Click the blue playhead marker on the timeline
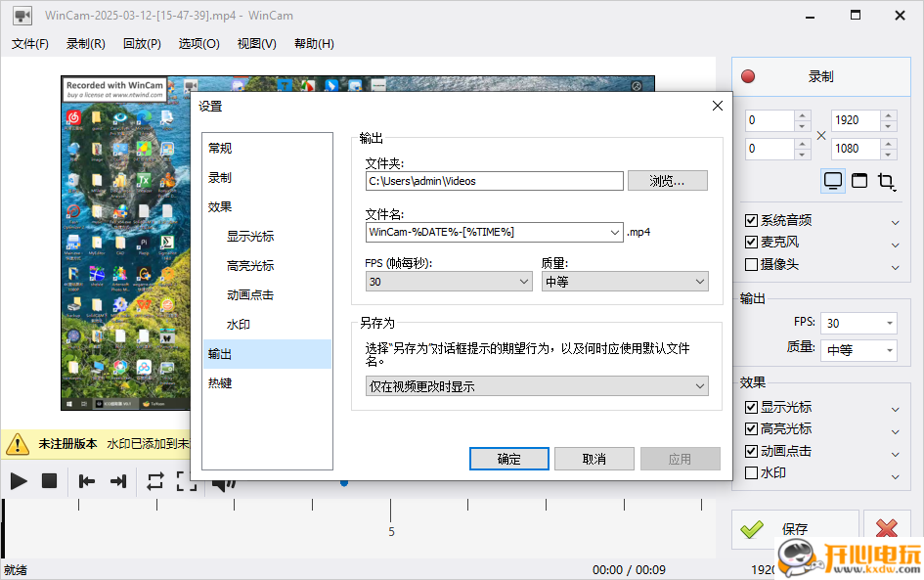Viewport: 924px width, 580px height. pyautogui.click(x=343, y=481)
